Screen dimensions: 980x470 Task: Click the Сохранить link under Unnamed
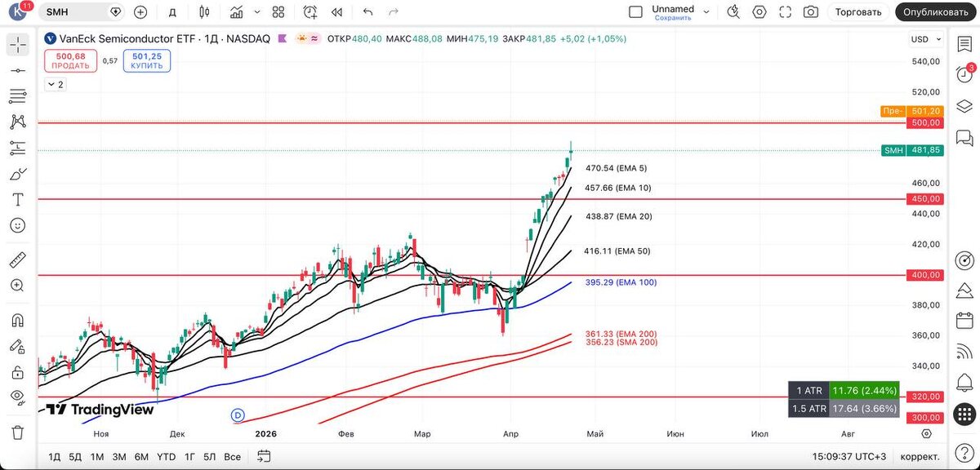click(673, 17)
